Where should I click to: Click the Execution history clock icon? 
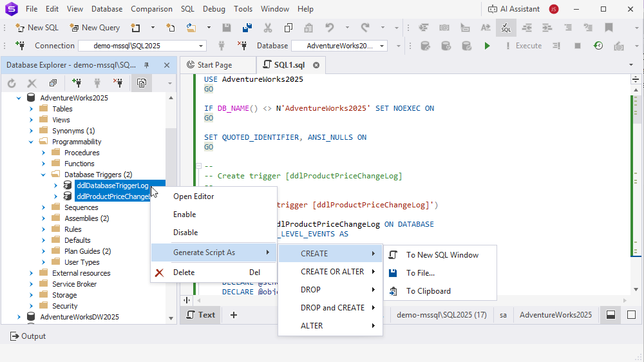click(x=598, y=46)
